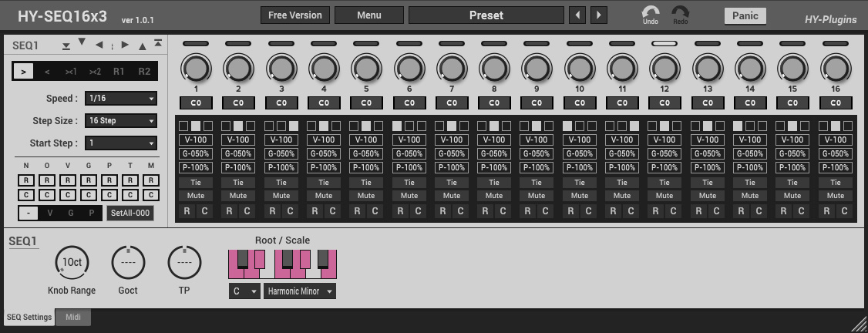Switch to the SEQ Settings tab
The image size is (868, 333).
[29, 317]
